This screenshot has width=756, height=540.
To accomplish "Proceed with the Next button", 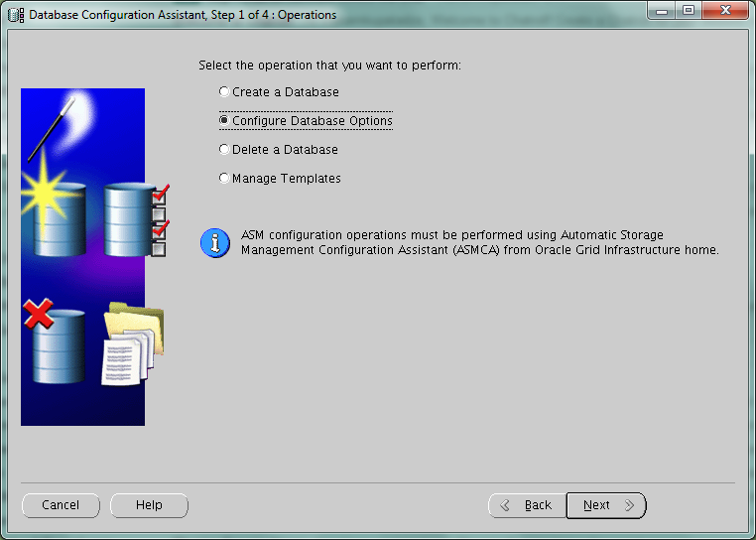I will (606, 505).
